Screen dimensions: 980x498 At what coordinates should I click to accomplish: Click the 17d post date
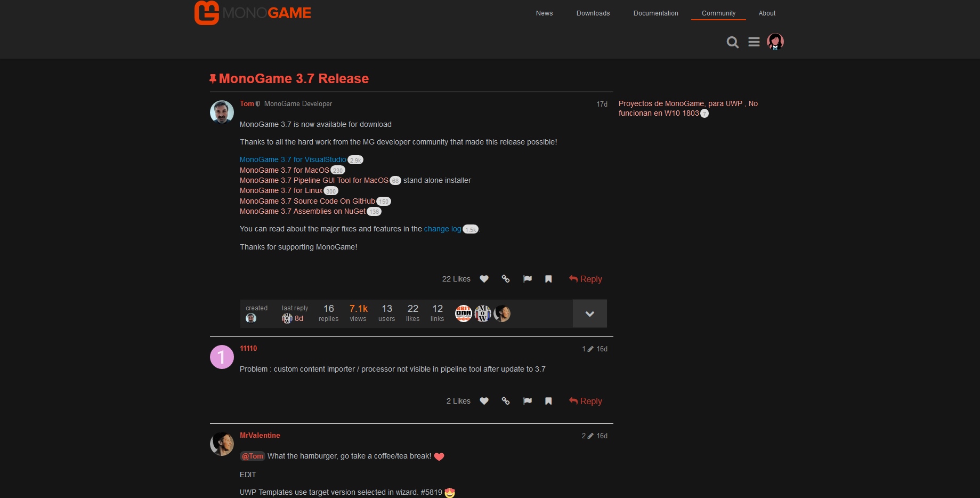tap(602, 104)
